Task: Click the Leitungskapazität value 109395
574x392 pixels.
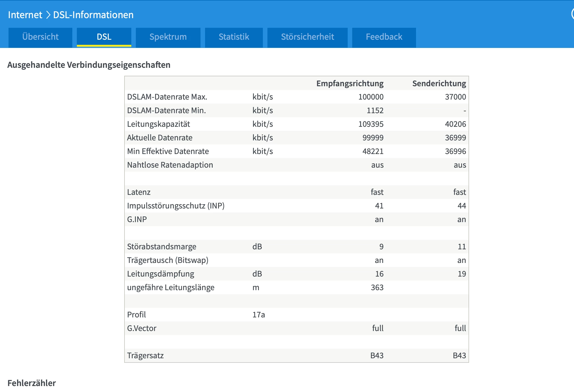Action: [x=371, y=124]
